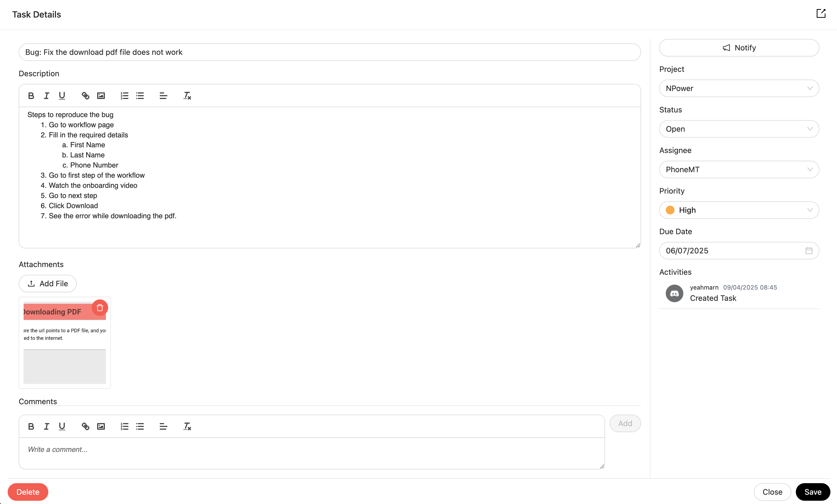Click the Write a comment field
The height and width of the screenshot is (504, 837).
[x=311, y=453]
